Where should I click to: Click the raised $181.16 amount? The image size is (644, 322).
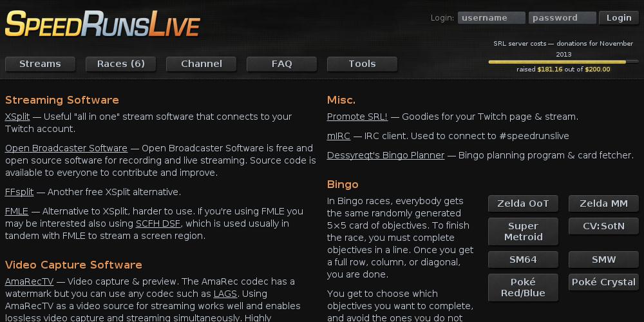pos(550,70)
